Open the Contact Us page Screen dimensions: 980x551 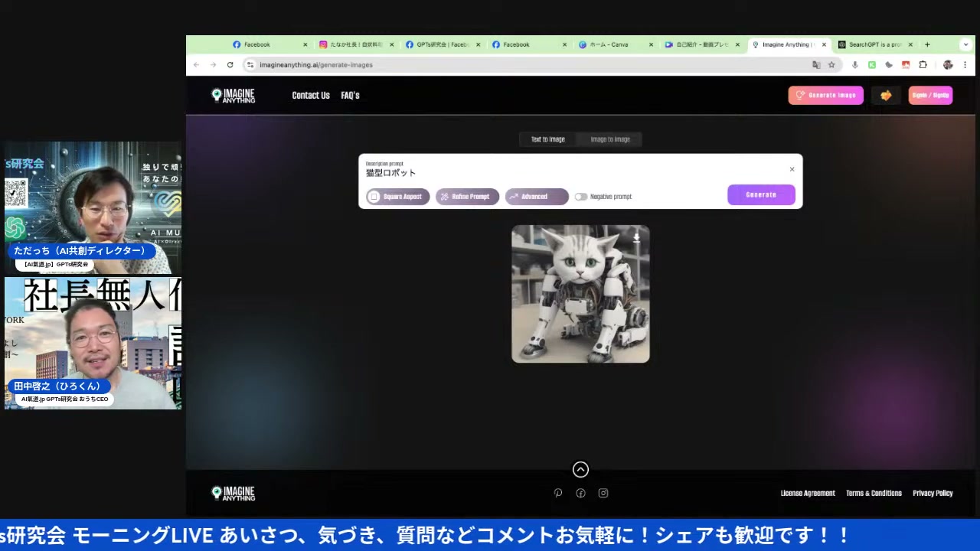[x=311, y=96]
